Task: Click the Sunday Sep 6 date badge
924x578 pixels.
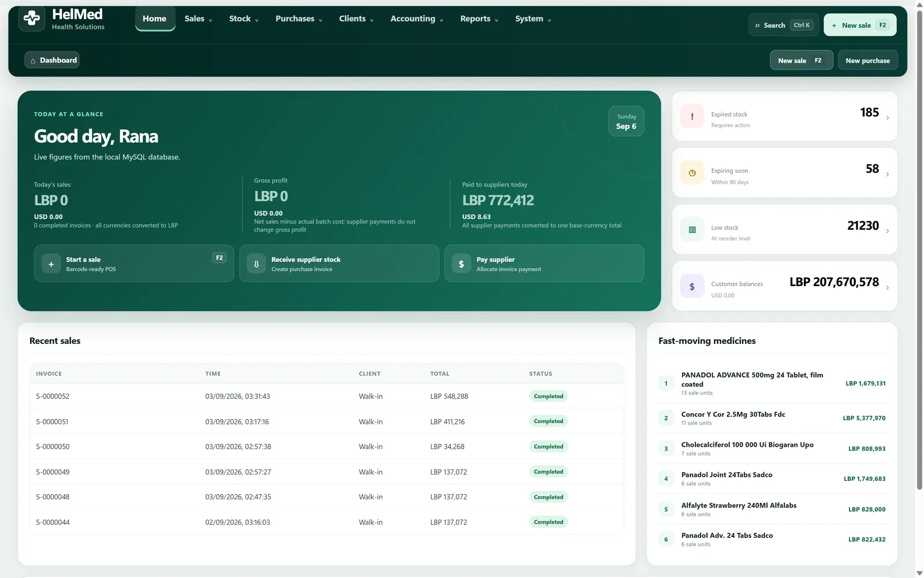Action: (x=626, y=121)
